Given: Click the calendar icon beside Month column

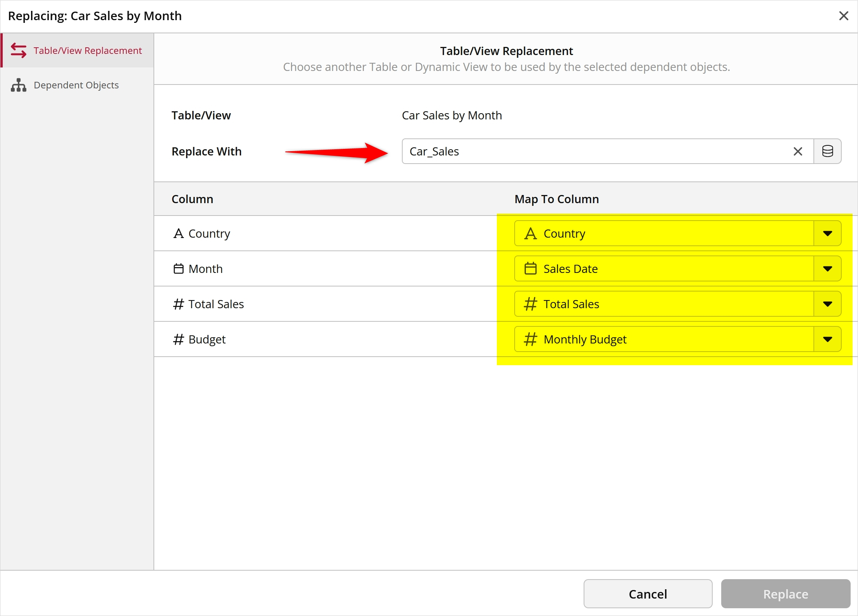Looking at the screenshot, I should [x=178, y=269].
